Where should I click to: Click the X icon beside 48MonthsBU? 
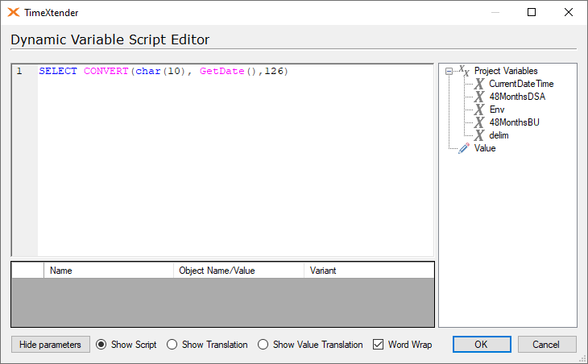479,122
